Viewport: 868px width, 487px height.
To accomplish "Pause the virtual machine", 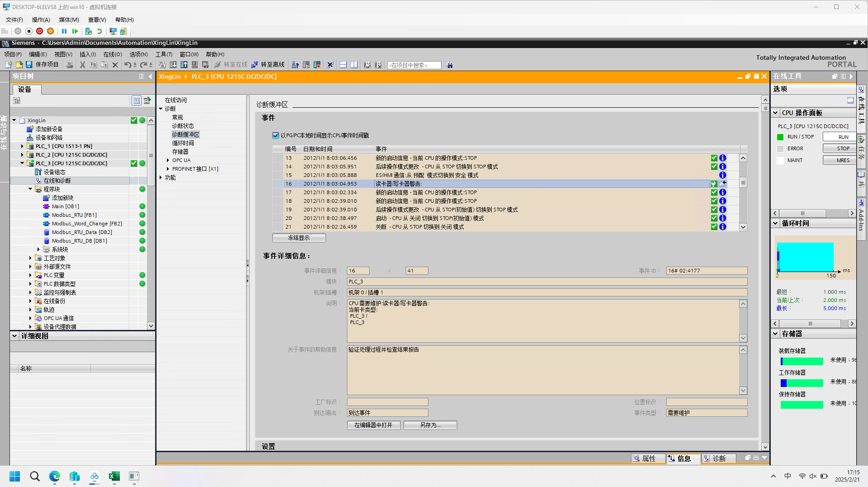I will (64, 31).
